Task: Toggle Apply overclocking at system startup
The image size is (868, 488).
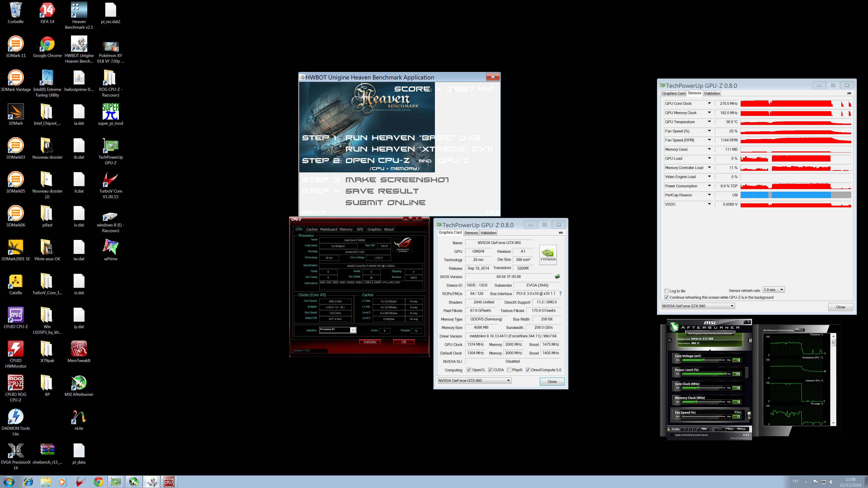Action: [672, 435]
